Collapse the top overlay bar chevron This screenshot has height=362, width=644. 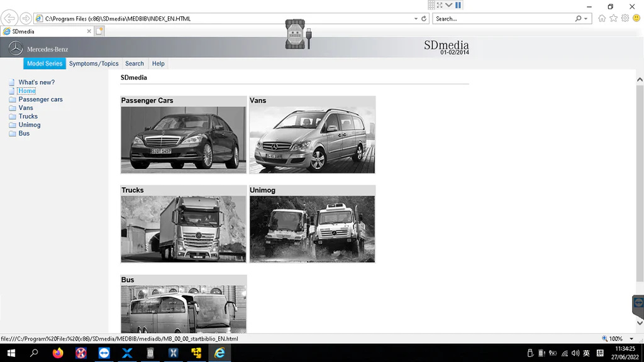pos(449,5)
